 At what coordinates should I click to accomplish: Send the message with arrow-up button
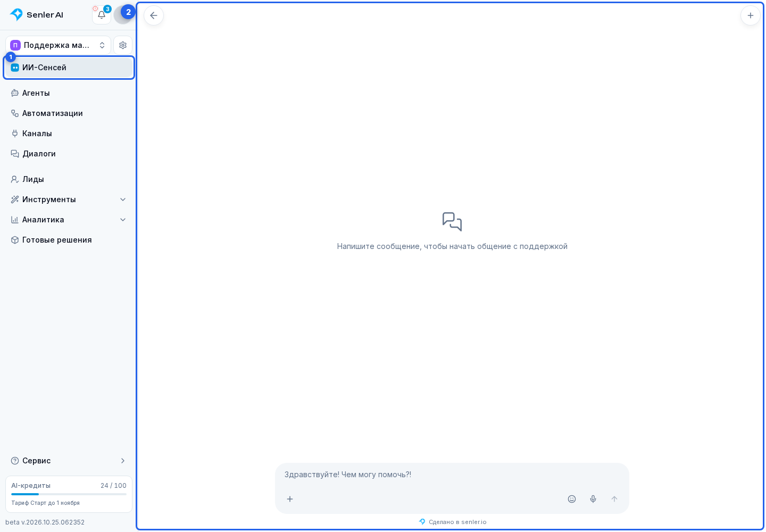pyautogui.click(x=614, y=499)
